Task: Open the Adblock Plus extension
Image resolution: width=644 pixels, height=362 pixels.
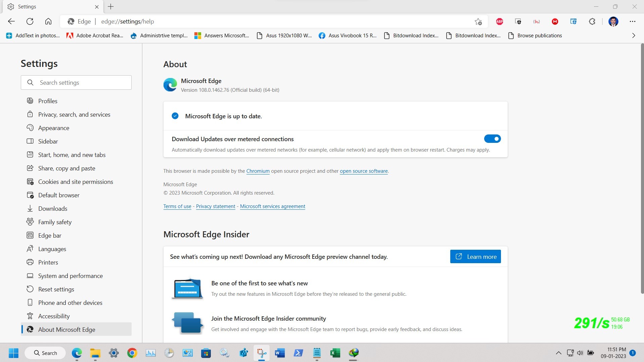Action: [x=500, y=22]
